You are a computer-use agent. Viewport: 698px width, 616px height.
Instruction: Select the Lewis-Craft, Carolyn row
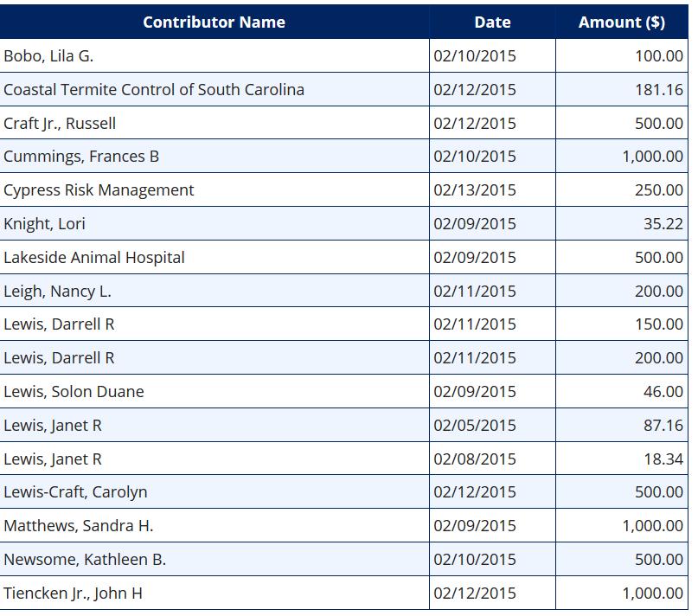point(343,491)
